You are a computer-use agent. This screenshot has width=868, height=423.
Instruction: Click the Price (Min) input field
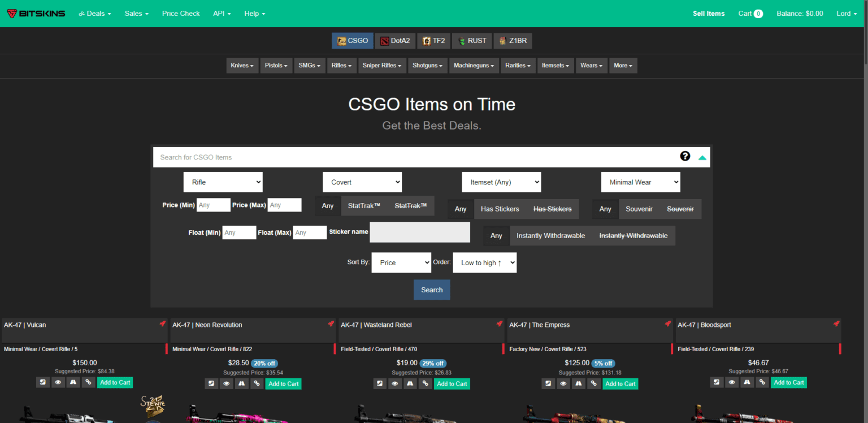(x=214, y=205)
